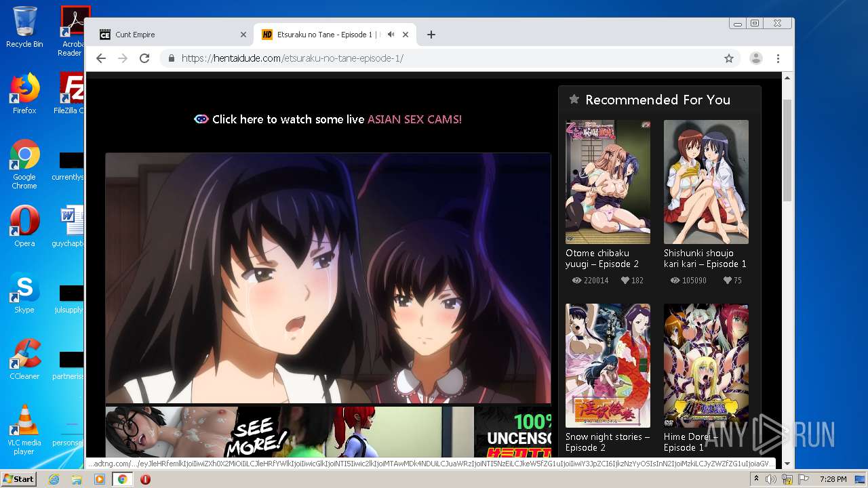The height and width of the screenshot is (488, 868).
Task: Close the first tab with CE favicon
Action: [x=243, y=35]
